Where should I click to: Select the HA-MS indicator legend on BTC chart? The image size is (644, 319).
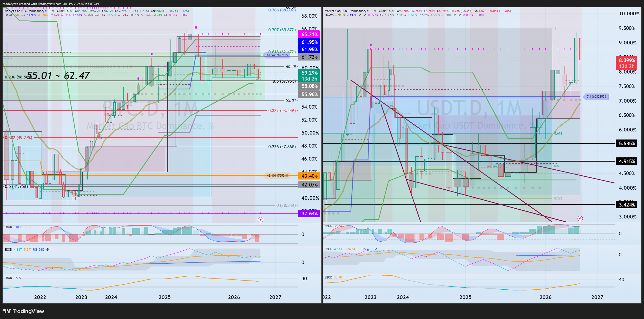tap(9, 15)
